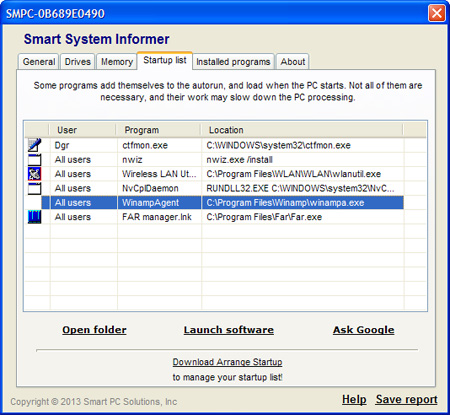
Task: Click the Wireless LAN Utility icon
Action: tap(35, 174)
